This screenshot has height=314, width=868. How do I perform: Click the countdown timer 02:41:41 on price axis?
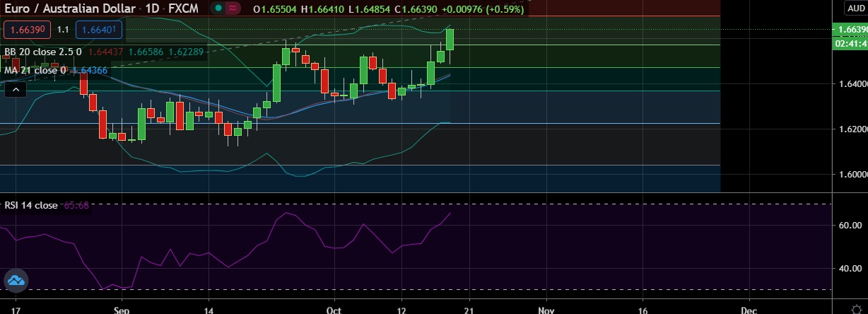(x=850, y=43)
